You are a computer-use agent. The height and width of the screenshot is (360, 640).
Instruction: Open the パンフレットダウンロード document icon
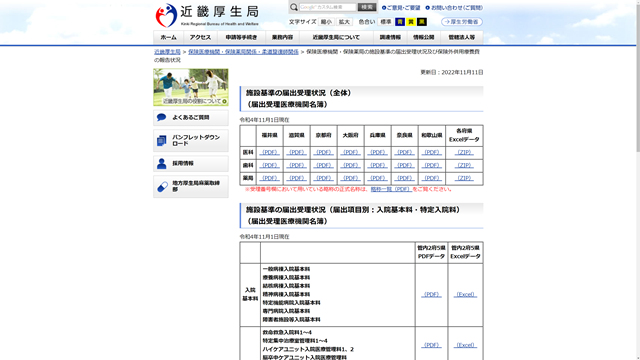click(162, 140)
